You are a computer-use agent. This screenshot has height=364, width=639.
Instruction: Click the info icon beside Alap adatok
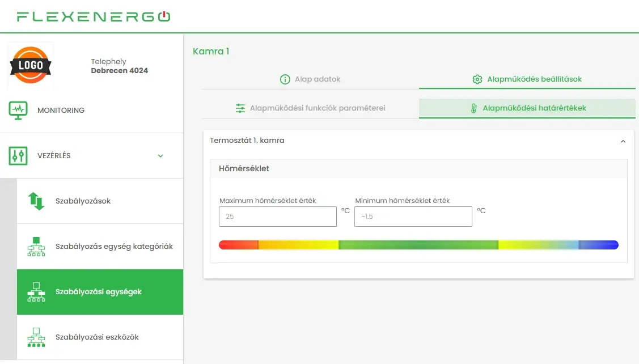285,79
